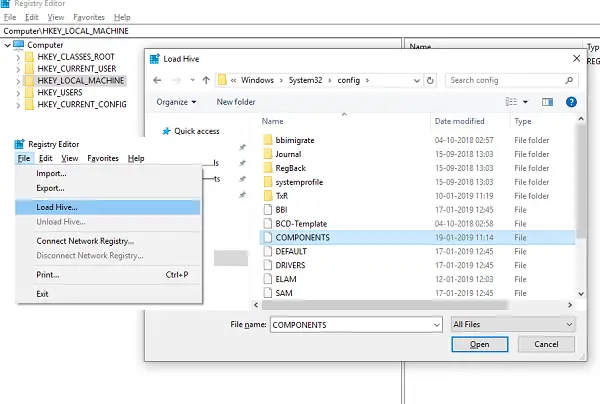Viewport: 600px width, 404px height.
Task: Choose Export from the File menu
Action: pyautogui.click(x=50, y=188)
